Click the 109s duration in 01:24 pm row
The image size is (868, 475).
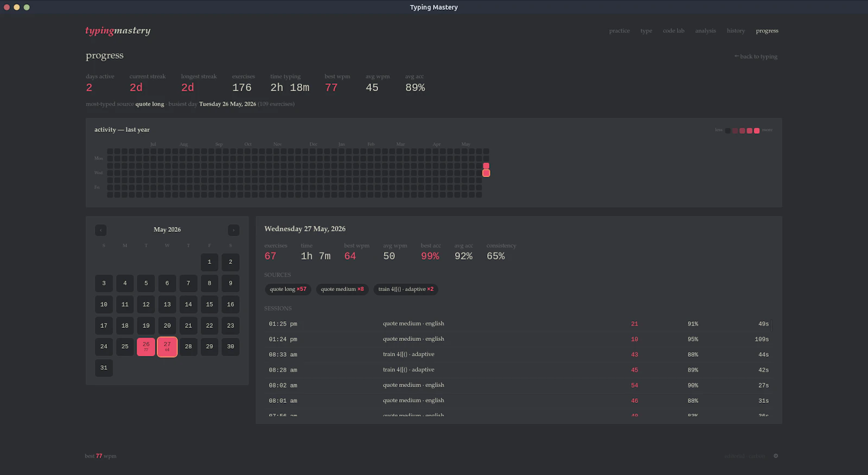click(x=762, y=339)
